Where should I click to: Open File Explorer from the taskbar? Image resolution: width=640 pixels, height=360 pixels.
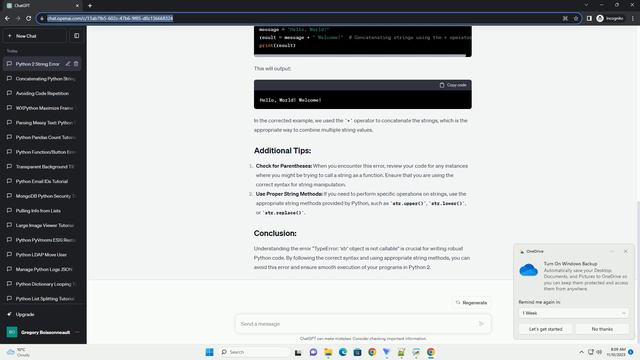tap(328, 352)
